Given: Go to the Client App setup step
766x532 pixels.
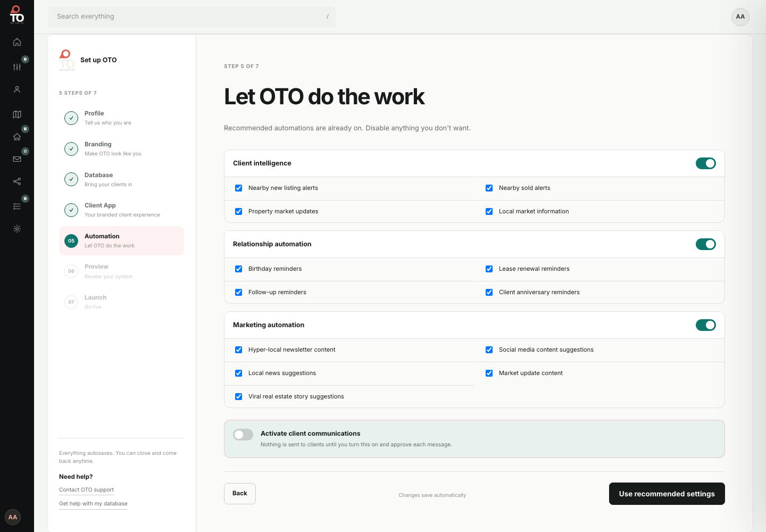Looking at the screenshot, I should (121, 210).
